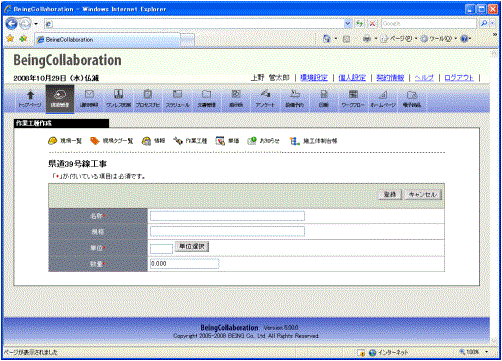Click the feeds icon beside Home

(346, 39)
